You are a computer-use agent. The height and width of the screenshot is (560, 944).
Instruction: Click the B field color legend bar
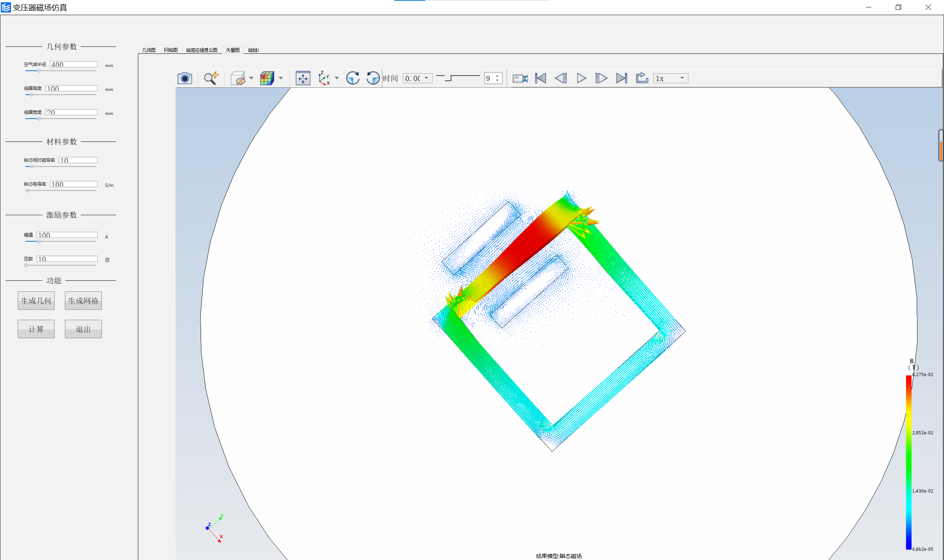tap(909, 462)
